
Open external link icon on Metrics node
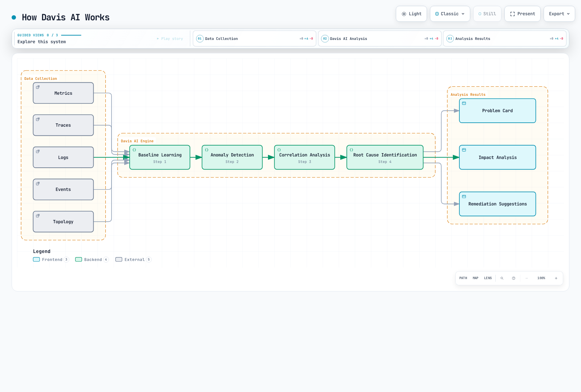point(38,87)
